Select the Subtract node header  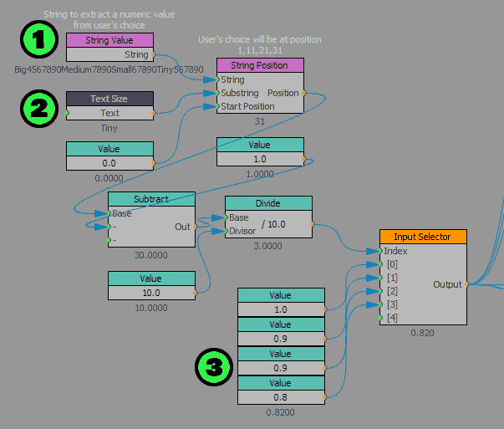(151, 199)
